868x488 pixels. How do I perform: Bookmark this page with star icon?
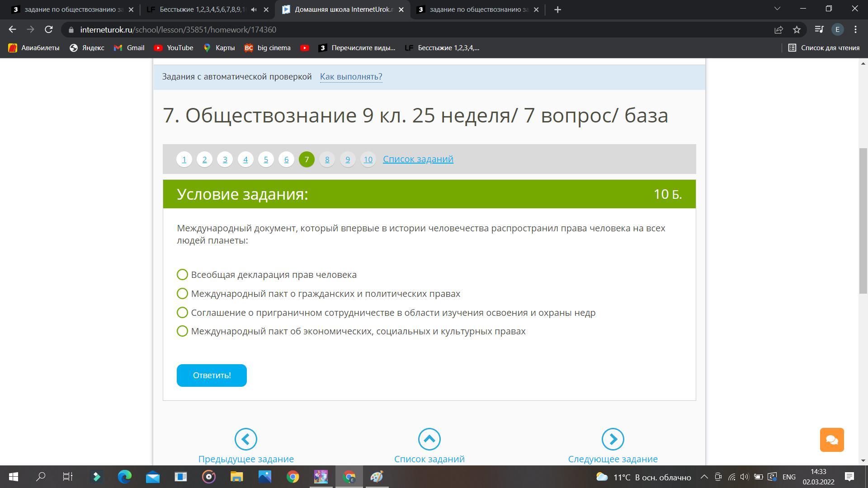tap(797, 30)
